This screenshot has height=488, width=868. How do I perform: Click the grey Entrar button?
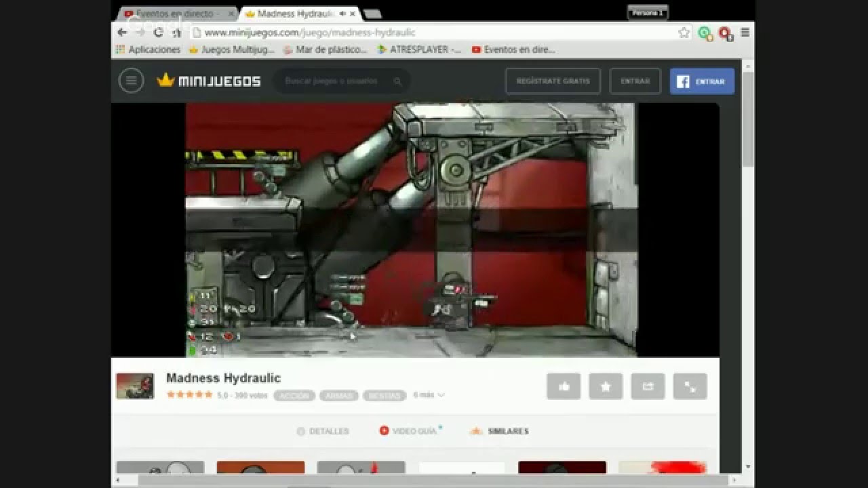pyautogui.click(x=635, y=81)
